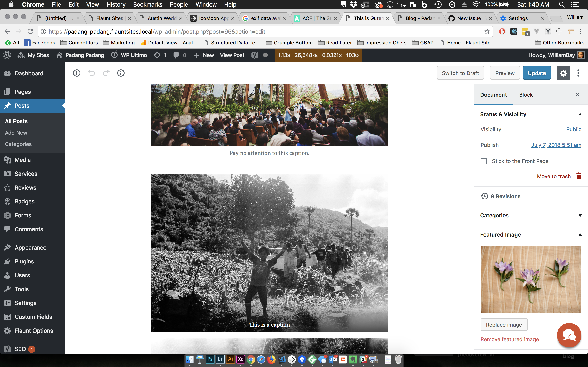The height and width of the screenshot is (367, 588).
Task: Open the more options vertical ellipsis
Action: tap(578, 73)
